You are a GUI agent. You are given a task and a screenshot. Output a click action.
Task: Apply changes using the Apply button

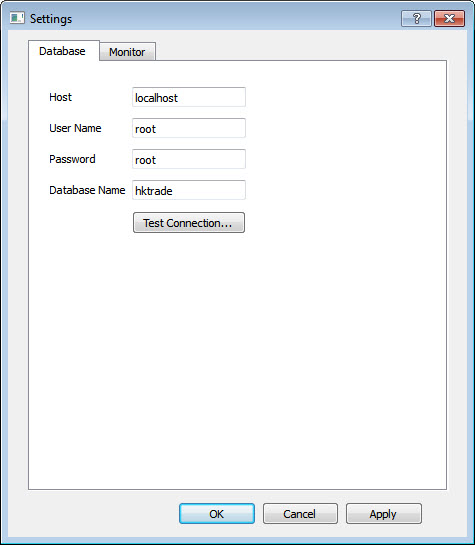point(384,513)
